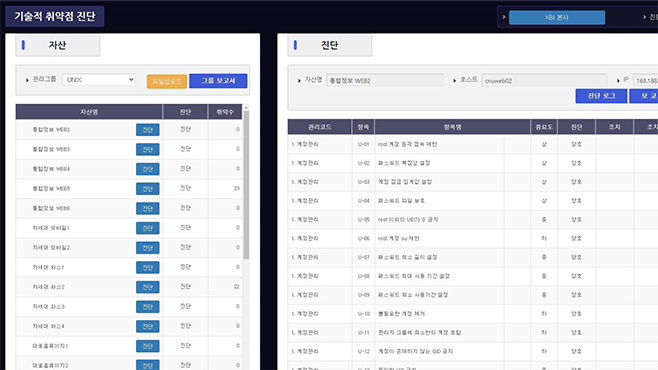Click the 중요도 column header
The image size is (658, 370).
(x=544, y=127)
